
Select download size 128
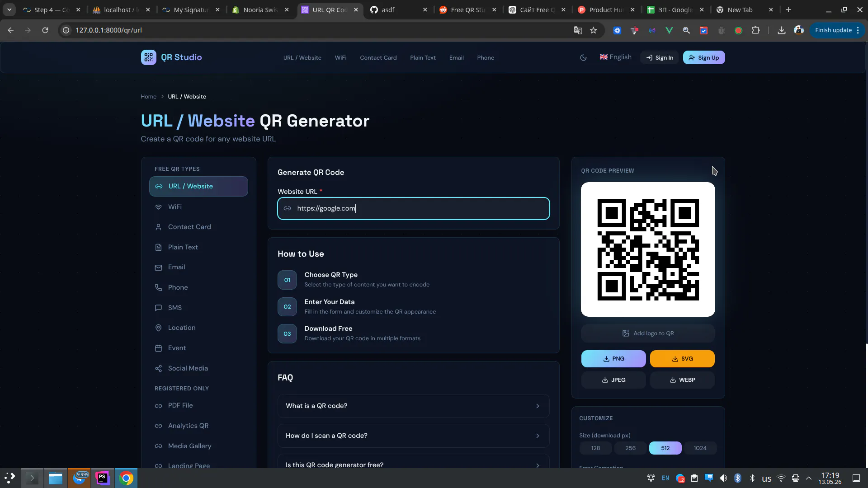[x=595, y=448]
